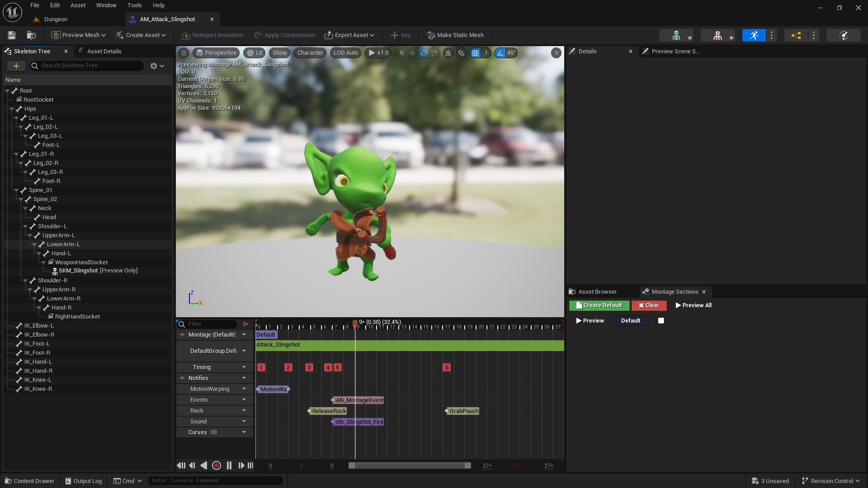Click the browse-to-asset icon beside Save
868x488 pixels.
click(31, 35)
